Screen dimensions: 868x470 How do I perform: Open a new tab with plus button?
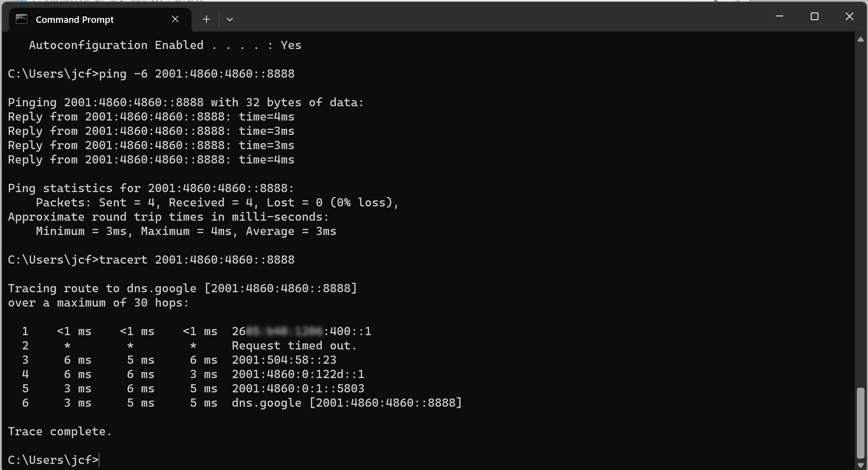[207, 19]
